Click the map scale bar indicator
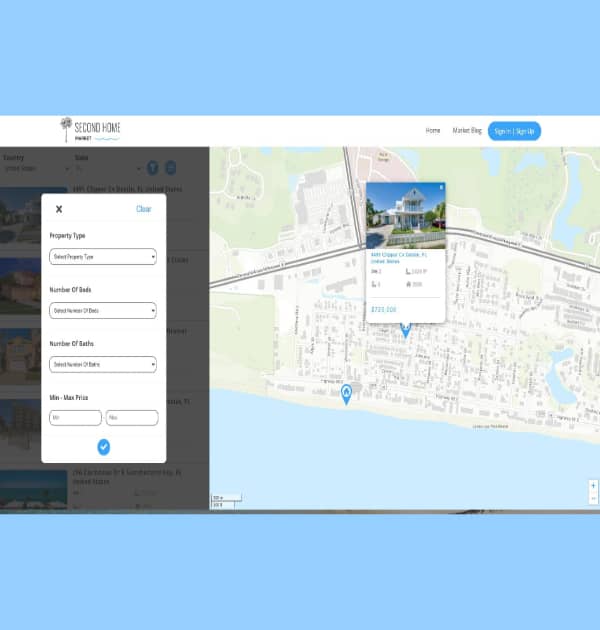Image resolution: width=600 pixels, height=630 pixels. tap(226, 501)
